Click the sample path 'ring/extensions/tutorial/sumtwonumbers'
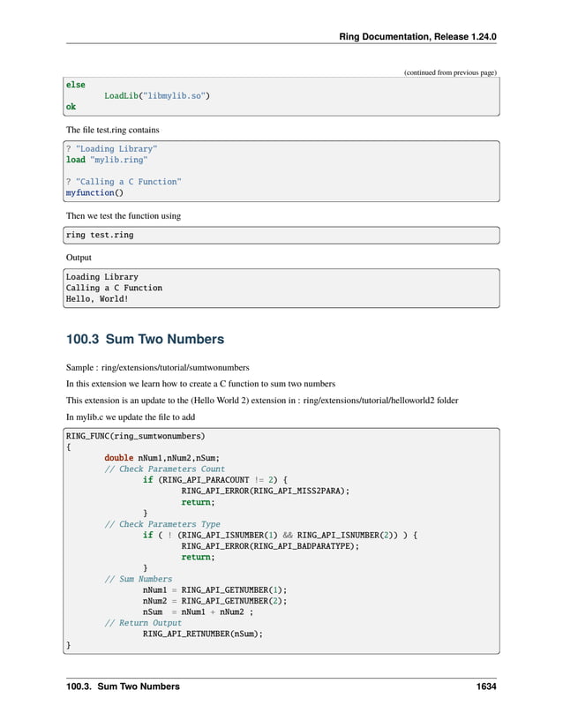This screenshot has width=563, height=728. [175, 368]
